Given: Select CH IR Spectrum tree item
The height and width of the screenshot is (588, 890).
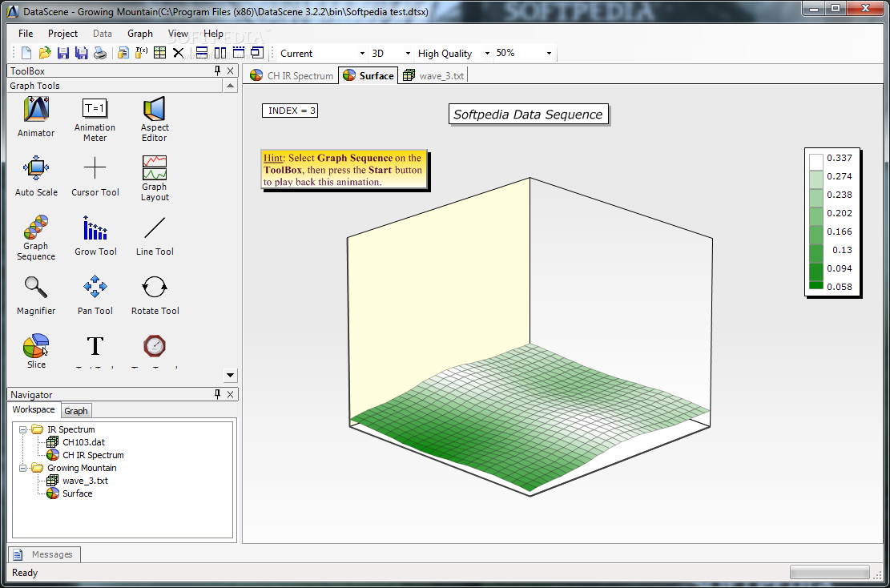Looking at the screenshot, I should 92,455.
